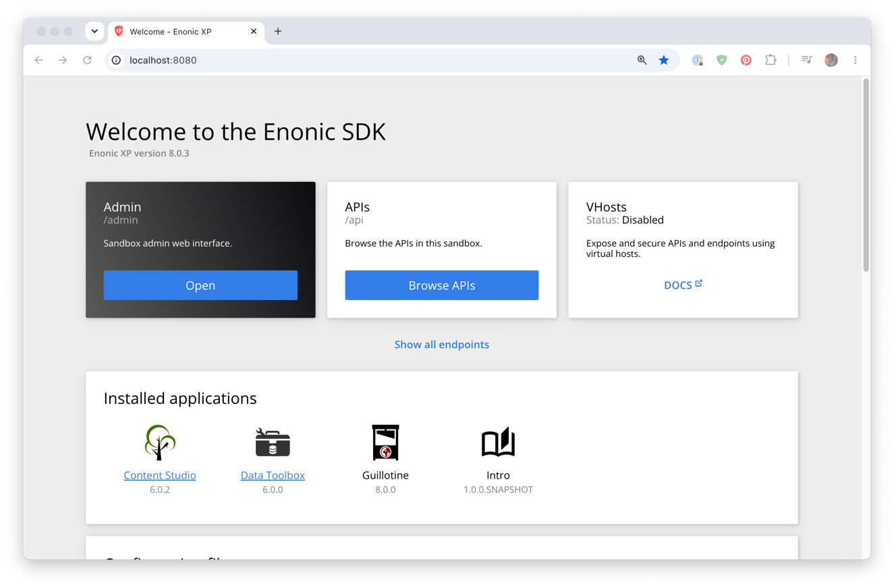Open the Extensions puzzle piece menu
894x588 pixels.
tap(771, 60)
